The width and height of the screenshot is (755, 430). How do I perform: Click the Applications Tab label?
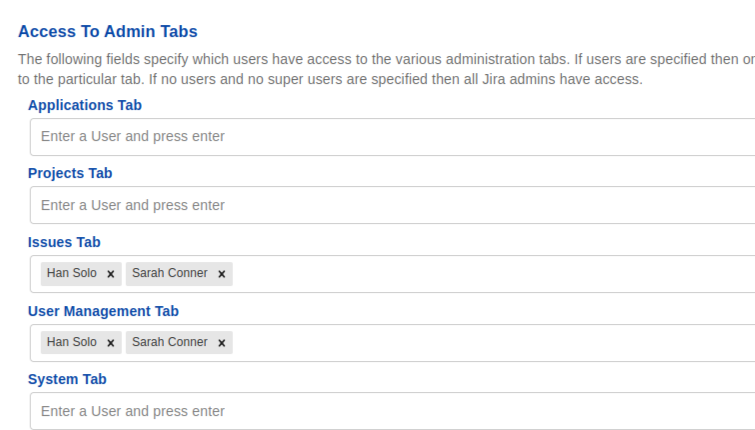85,105
